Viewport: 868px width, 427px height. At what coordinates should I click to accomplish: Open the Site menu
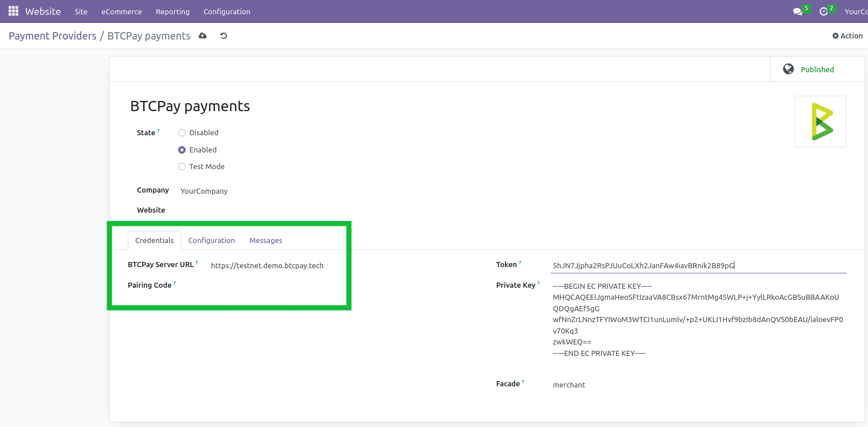[81, 11]
